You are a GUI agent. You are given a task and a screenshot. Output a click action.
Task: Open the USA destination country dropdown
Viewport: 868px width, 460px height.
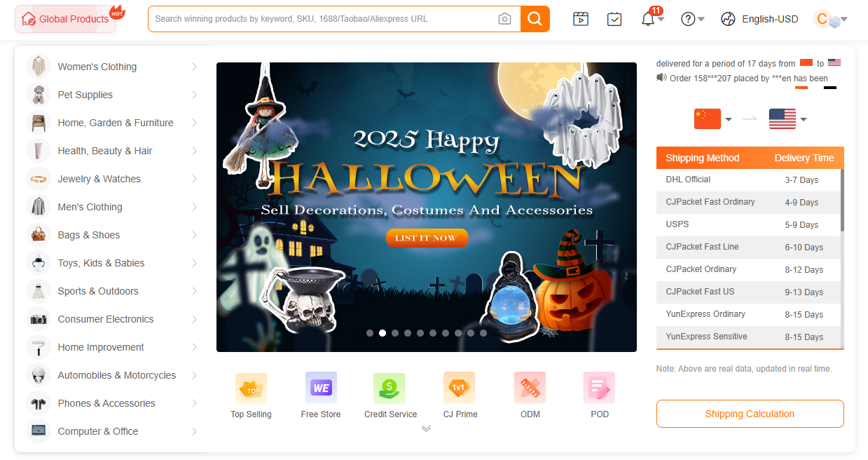coord(787,119)
